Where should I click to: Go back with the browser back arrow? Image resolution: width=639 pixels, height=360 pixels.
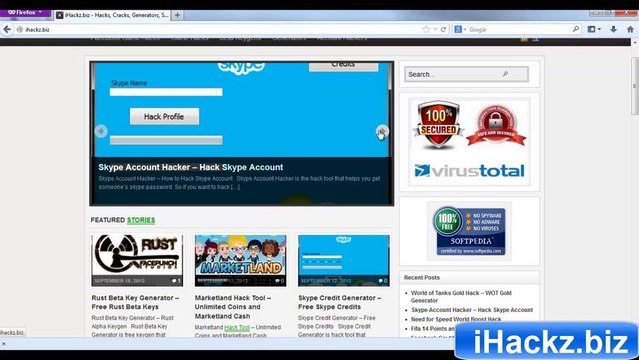click(x=7, y=29)
